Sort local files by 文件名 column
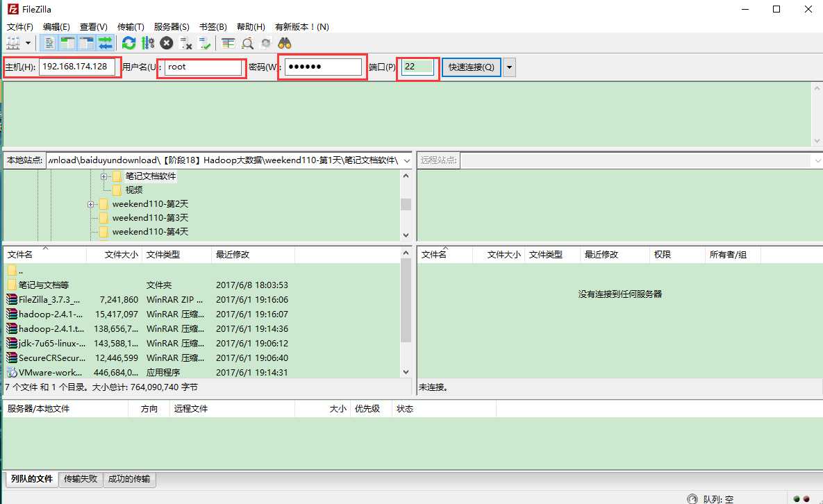Image resolution: width=823 pixels, height=504 pixels. pyautogui.click(x=45, y=255)
